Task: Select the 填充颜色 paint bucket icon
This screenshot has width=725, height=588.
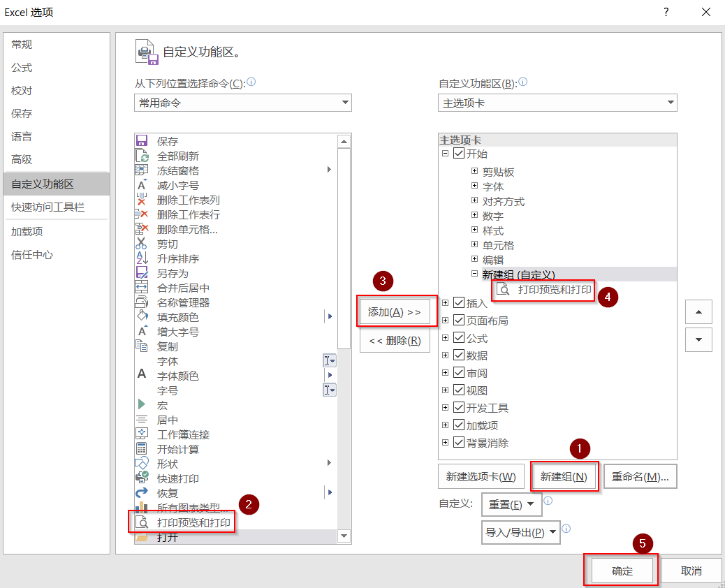Action: click(x=142, y=316)
